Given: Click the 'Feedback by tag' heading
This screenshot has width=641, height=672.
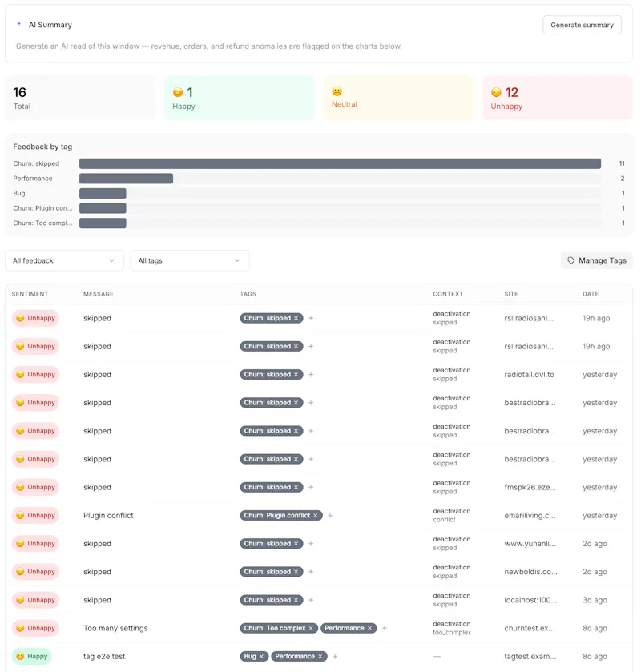Looking at the screenshot, I should 42,147.
